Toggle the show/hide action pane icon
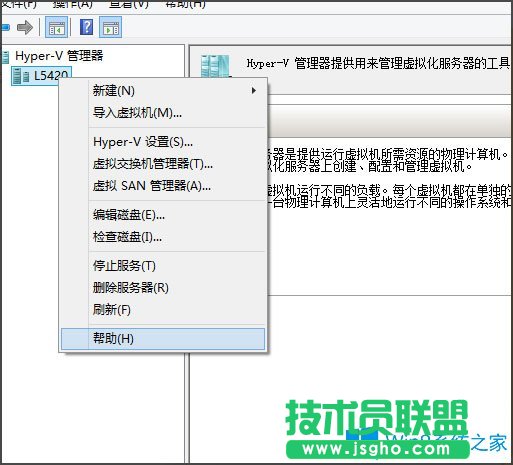The width and height of the screenshot is (513, 465). (x=110, y=27)
